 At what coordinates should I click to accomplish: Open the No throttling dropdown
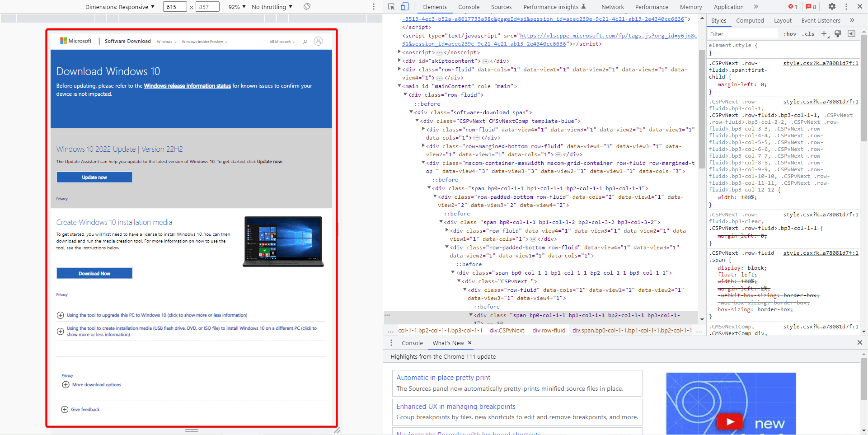[x=272, y=7]
